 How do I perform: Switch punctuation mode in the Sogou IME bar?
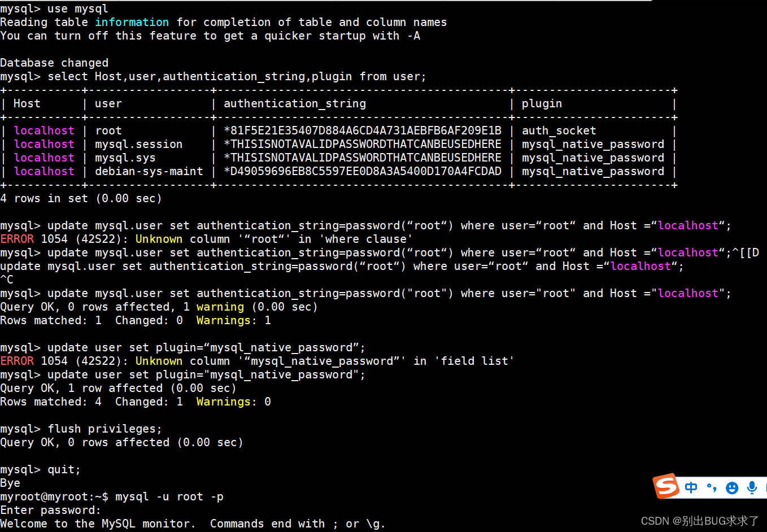click(x=712, y=487)
